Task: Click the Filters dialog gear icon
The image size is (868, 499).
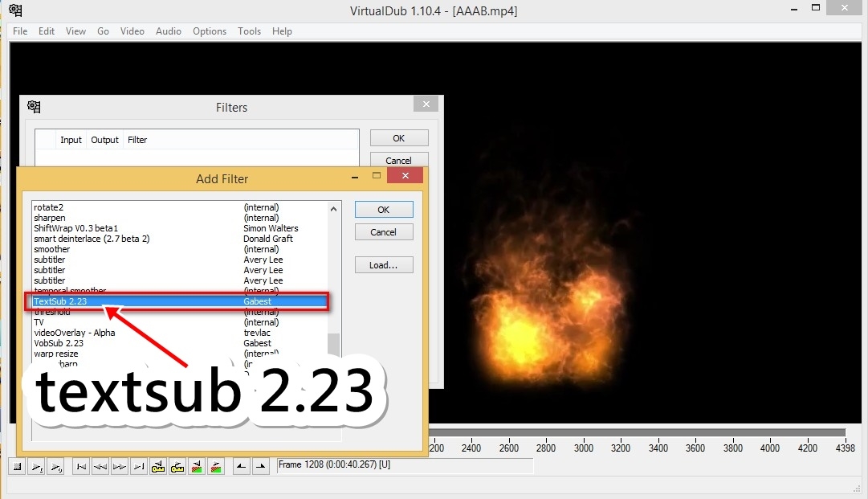Action: pos(34,106)
